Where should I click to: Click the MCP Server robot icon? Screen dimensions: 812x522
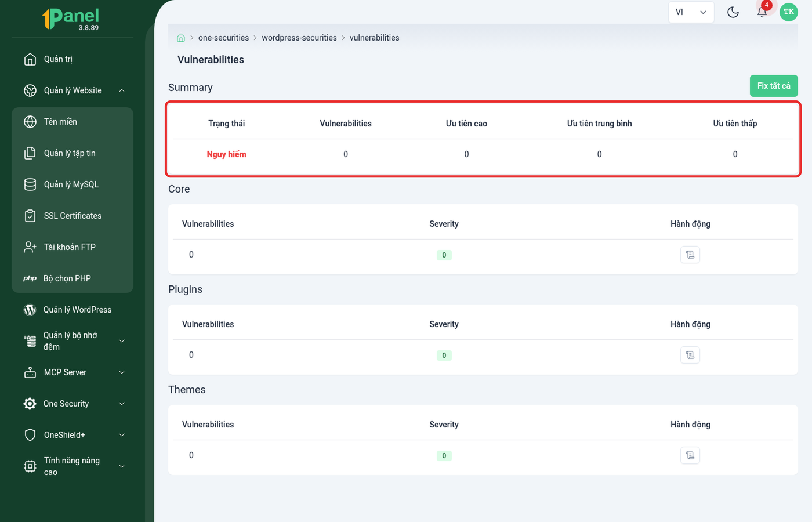(30, 372)
